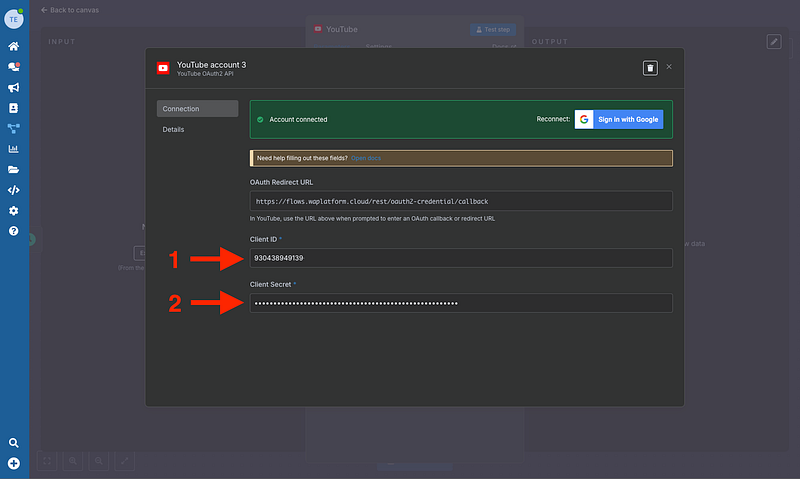Screen dimensions: 800x479
Task: Click the help question mark icon
Action: click(x=14, y=231)
